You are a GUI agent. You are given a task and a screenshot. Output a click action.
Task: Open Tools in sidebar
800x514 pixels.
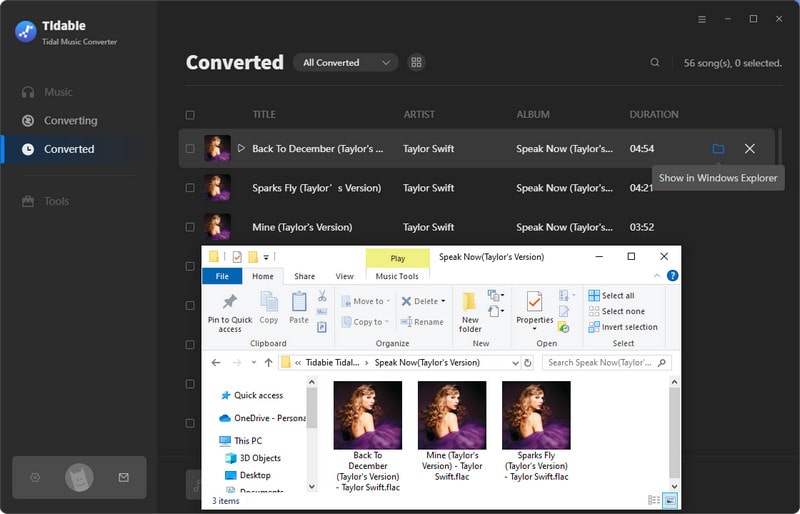[45, 201]
